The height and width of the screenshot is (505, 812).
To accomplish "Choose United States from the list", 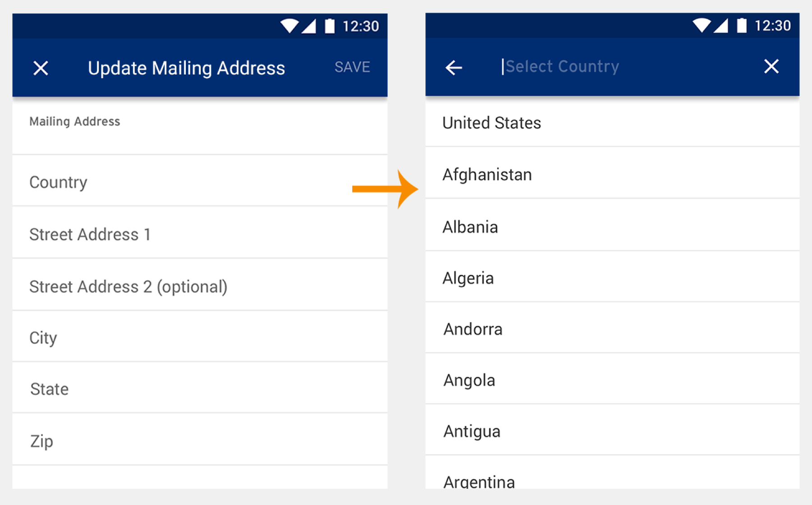I will click(x=612, y=123).
